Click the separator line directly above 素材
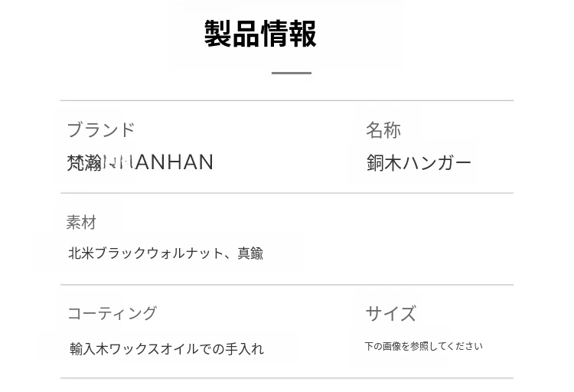Viewport: 574px width, 392px height. coord(286,193)
